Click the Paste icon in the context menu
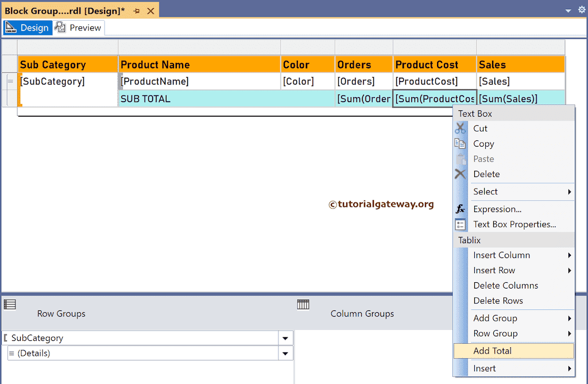Image resolution: width=588 pixels, height=384 pixels. 460,159
